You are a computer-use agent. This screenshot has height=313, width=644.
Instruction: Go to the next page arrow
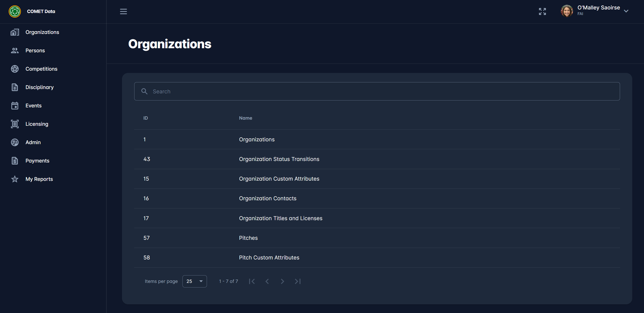coord(282,281)
